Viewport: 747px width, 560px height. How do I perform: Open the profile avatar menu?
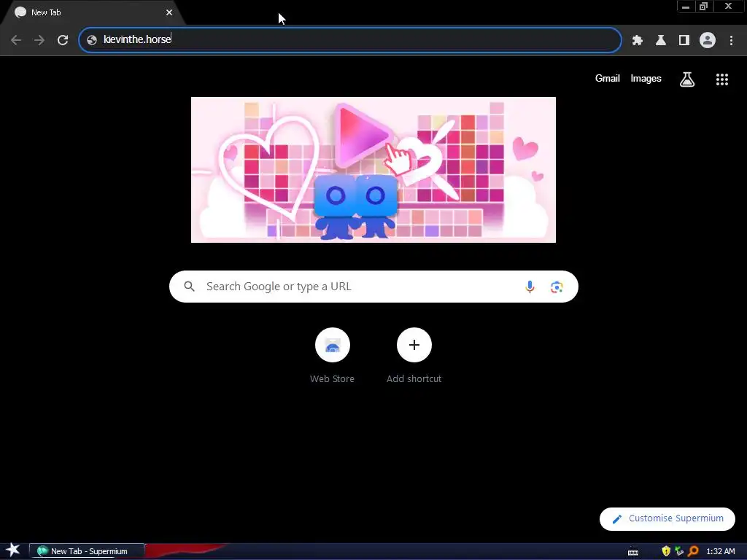pyautogui.click(x=708, y=41)
